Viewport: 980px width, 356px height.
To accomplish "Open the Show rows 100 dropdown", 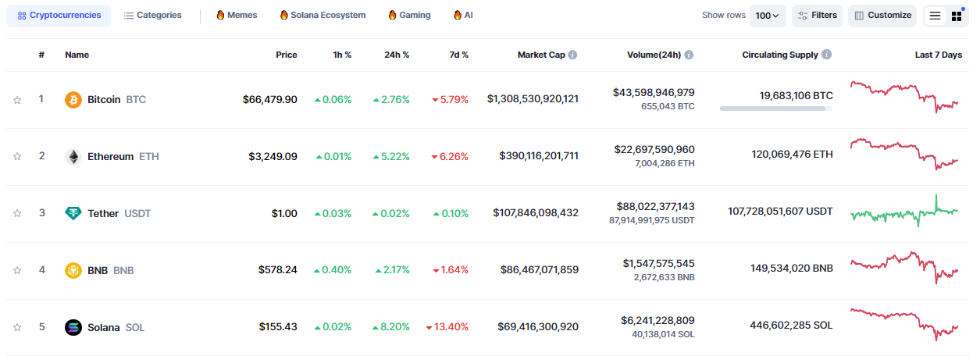I will coord(768,16).
